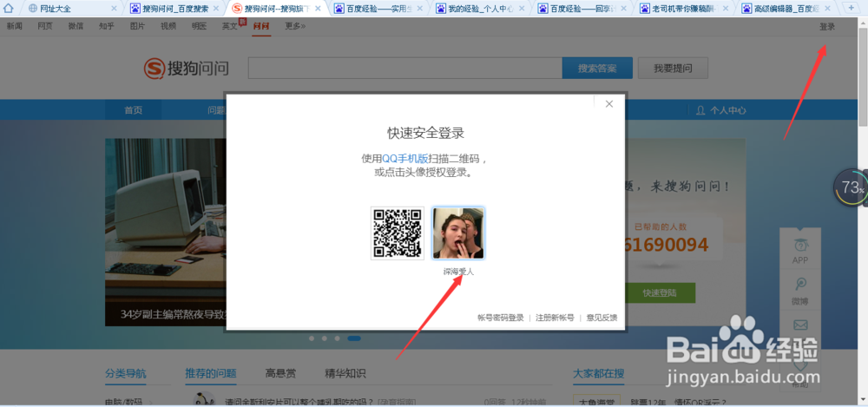Click the QR code in login dialog
868x407 pixels.
(x=398, y=233)
